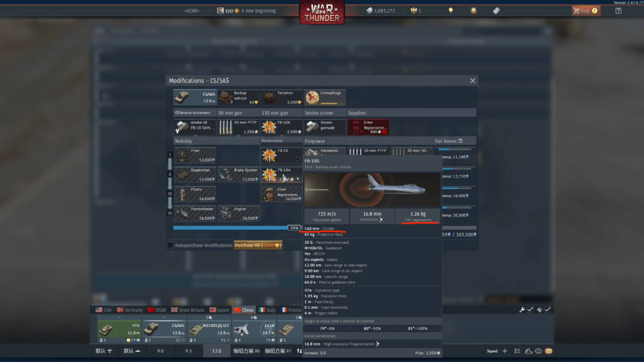Image resolution: width=644 pixels, height=362 pixels.
Task: Select 30 mm HEI modification
Action: pyautogui.click(x=411, y=152)
